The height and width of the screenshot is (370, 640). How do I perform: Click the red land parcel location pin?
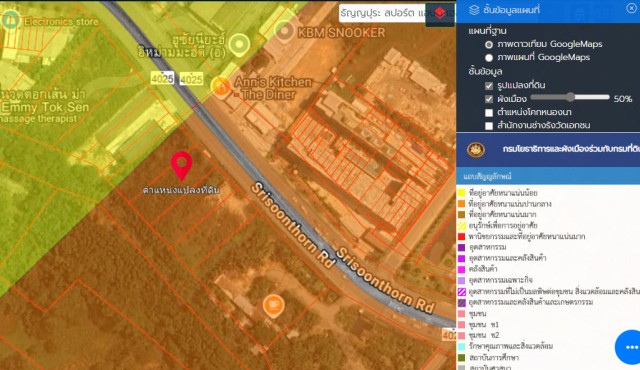(x=181, y=165)
